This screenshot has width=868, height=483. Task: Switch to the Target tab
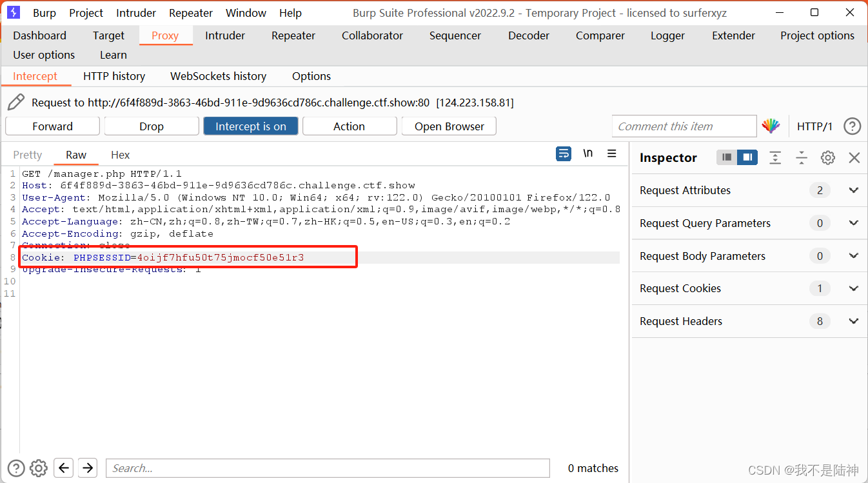click(x=108, y=35)
